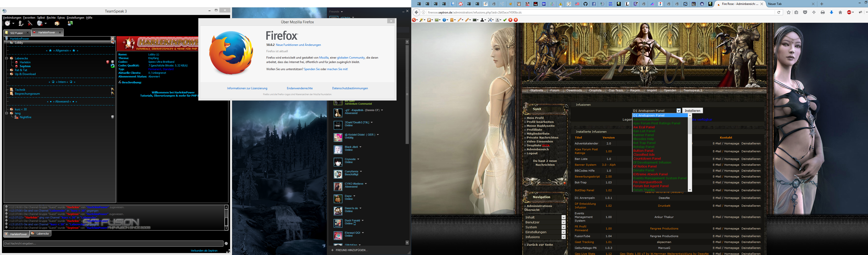Image resolution: width=868 pixels, height=255 pixels.
Task: Click the Pocket icon in Firefox toolbar
Action: (x=805, y=13)
